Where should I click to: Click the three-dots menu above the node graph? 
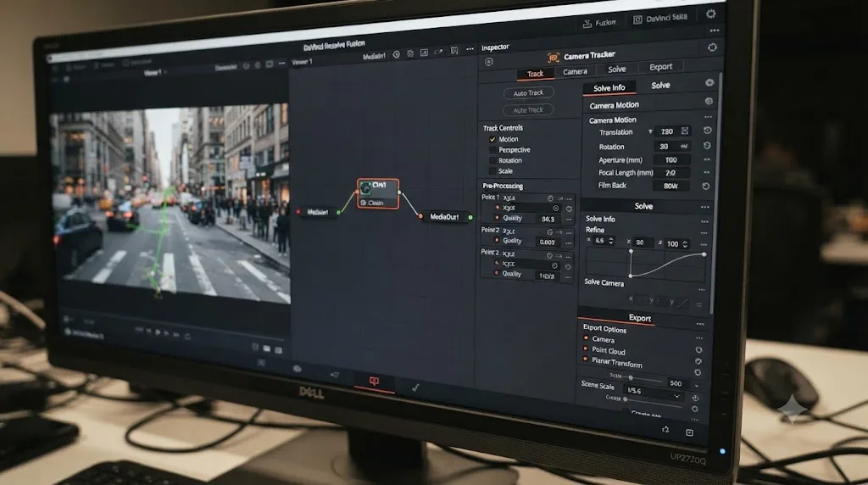470,48
